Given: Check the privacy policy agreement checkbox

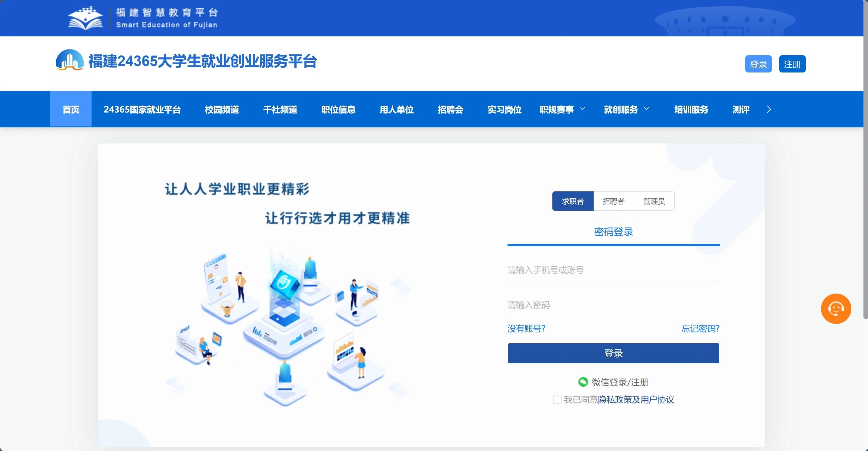Looking at the screenshot, I should point(557,400).
